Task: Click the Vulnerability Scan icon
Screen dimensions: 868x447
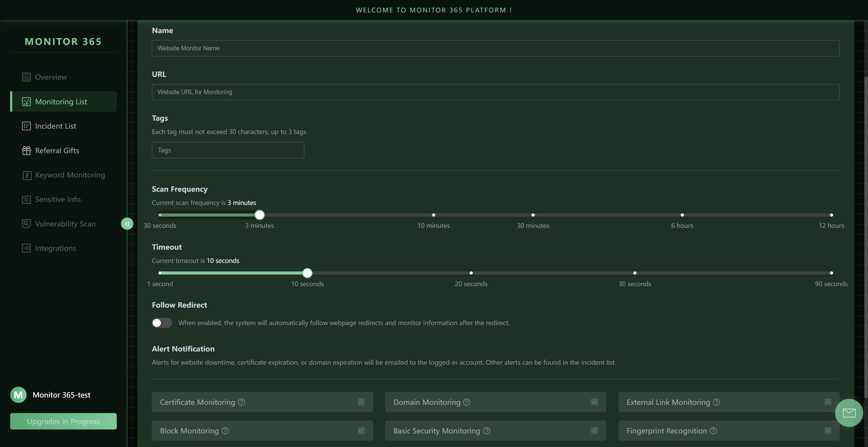Action: tap(26, 224)
